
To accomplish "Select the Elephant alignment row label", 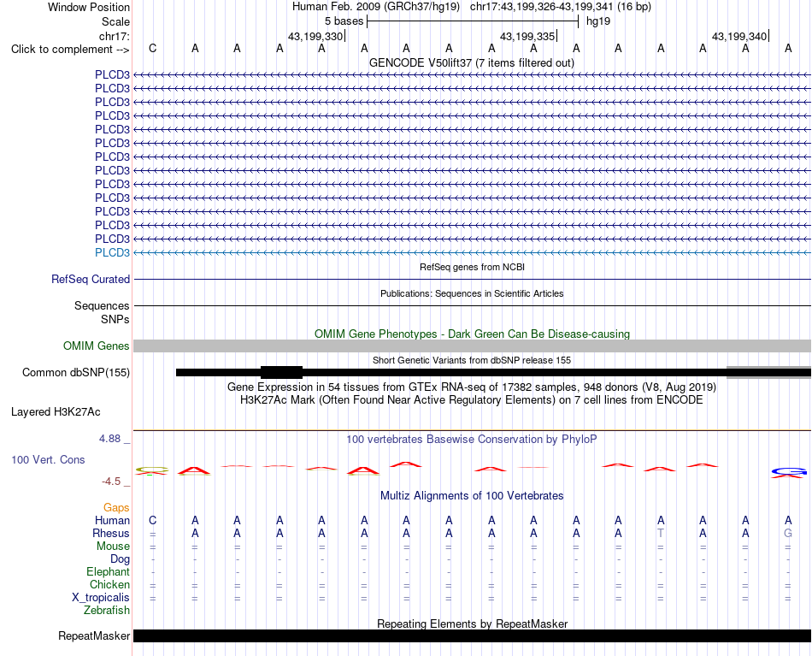I will [108, 571].
